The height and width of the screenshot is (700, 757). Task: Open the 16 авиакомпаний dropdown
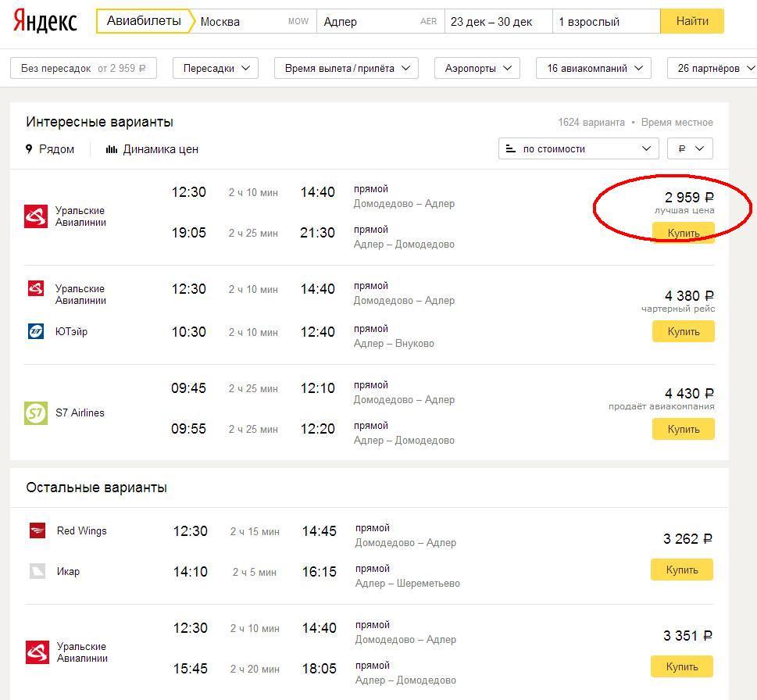click(x=594, y=68)
